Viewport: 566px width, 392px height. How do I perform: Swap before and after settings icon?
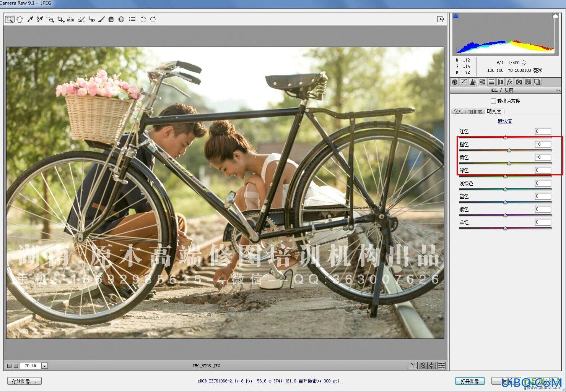click(x=423, y=366)
